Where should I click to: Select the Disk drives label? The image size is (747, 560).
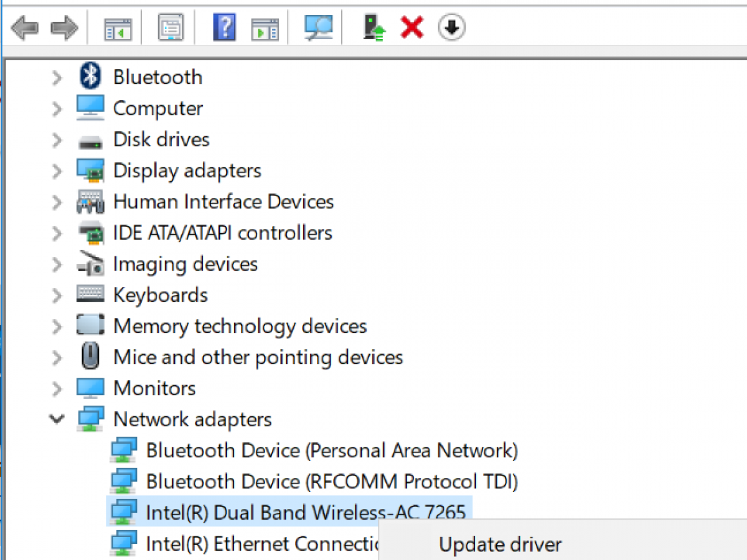pyautogui.click(x=161, y=139)
